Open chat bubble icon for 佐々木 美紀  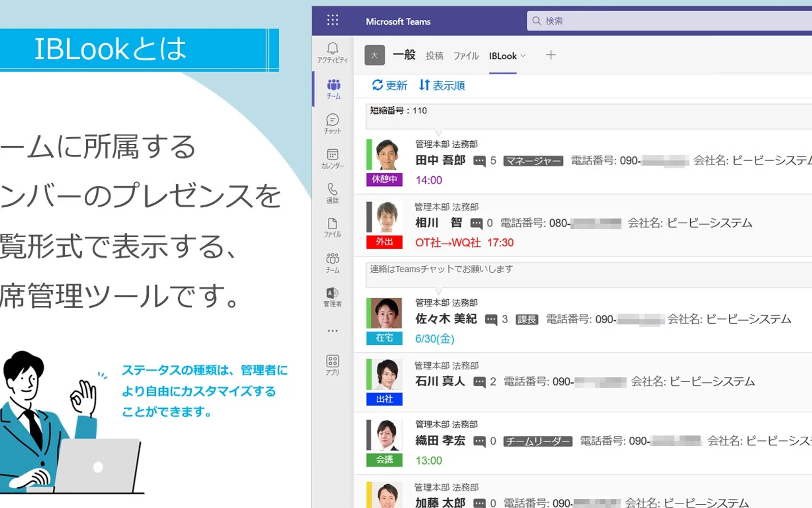491,320
